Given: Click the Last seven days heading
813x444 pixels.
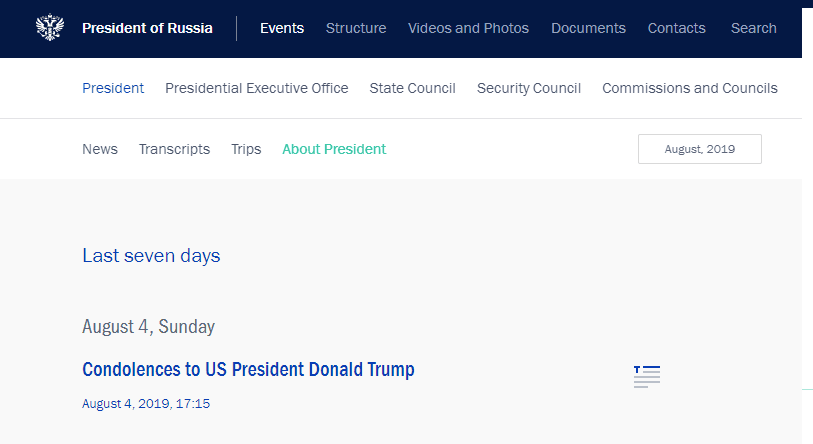Looking at the screenshot, I should pyautogui.click(x=151, y=256).
